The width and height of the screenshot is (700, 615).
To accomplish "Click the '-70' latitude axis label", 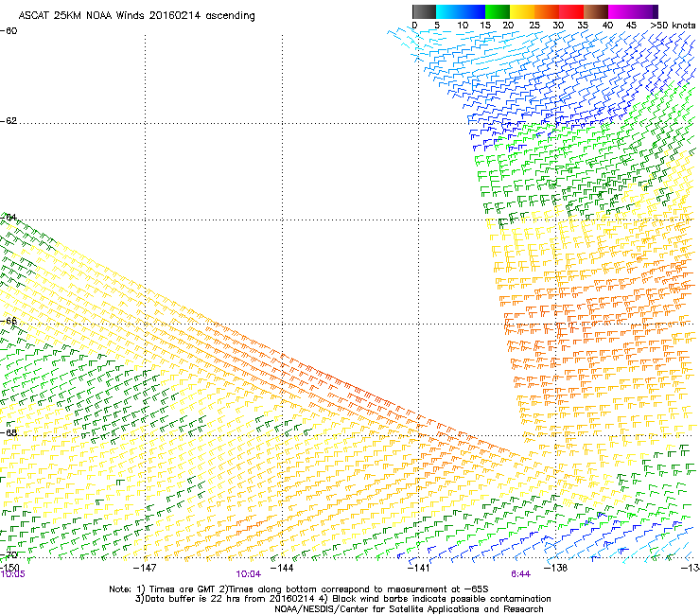I will [x=9, y=555].
